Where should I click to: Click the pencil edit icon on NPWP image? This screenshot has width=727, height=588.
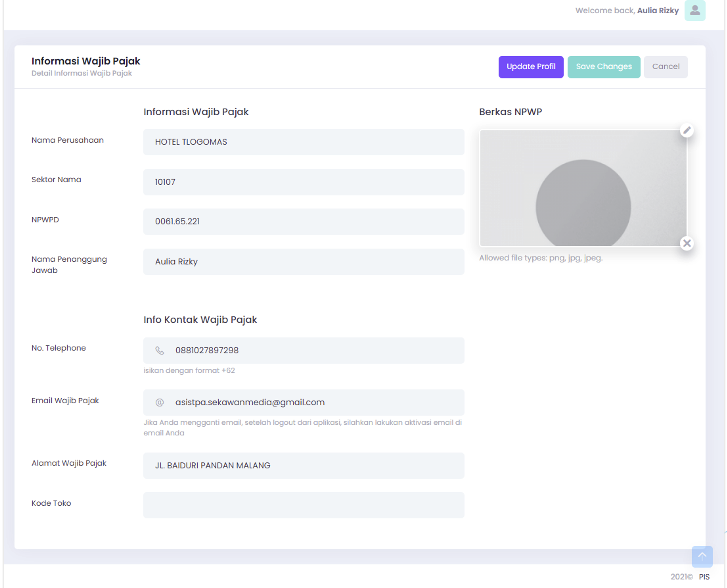[x=687, y=131]
